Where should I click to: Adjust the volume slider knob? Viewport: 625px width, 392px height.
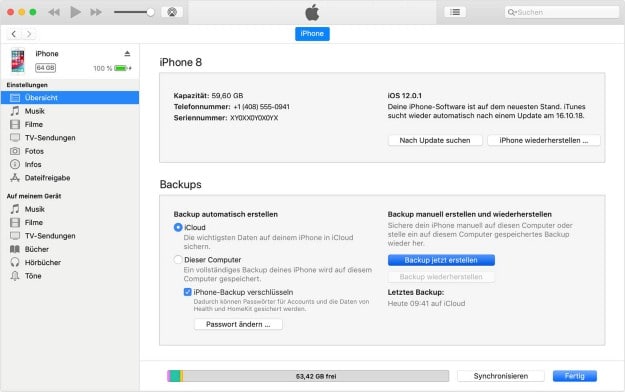[x=150, y=12]
